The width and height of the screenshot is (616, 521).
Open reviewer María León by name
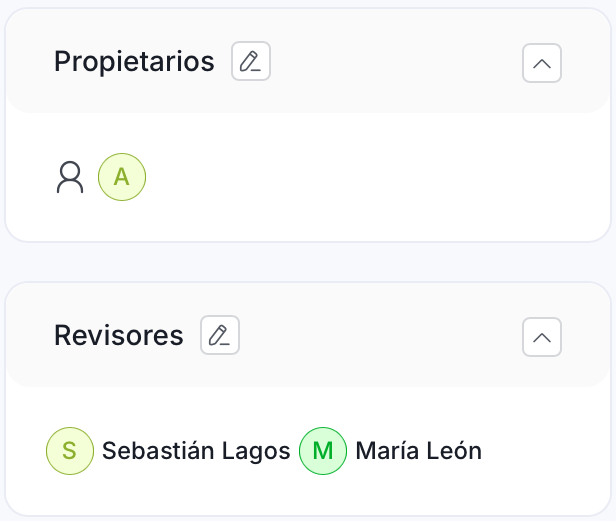point(418,451)
